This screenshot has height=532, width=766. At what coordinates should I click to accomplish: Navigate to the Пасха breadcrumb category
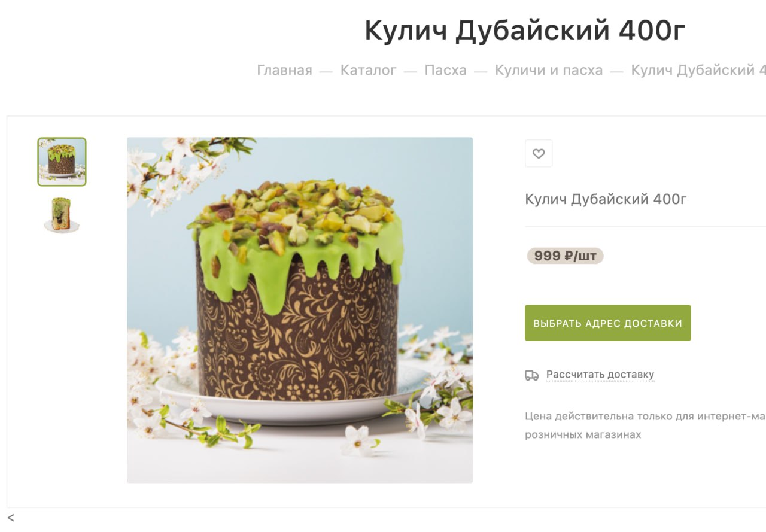(446, 70)
